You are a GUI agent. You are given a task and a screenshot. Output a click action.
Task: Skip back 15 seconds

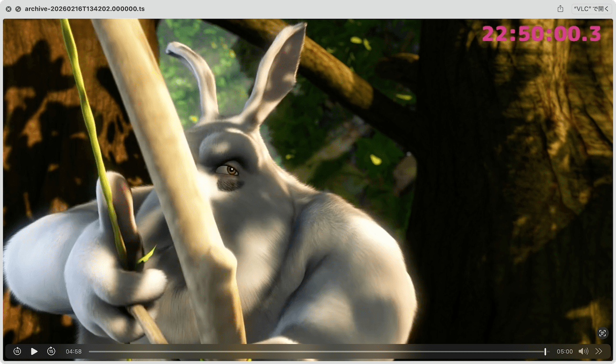point(17,352)
